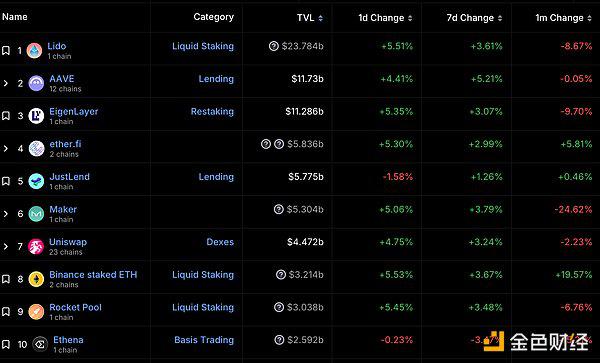The image size is (600, 363).
Task: Click the Lido protocol logo icon
Action: (34, 50)
